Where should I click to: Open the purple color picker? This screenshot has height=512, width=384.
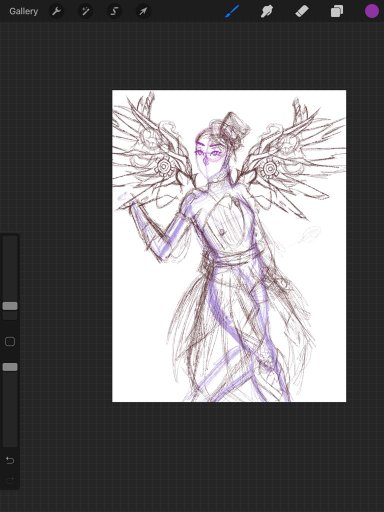371,11
